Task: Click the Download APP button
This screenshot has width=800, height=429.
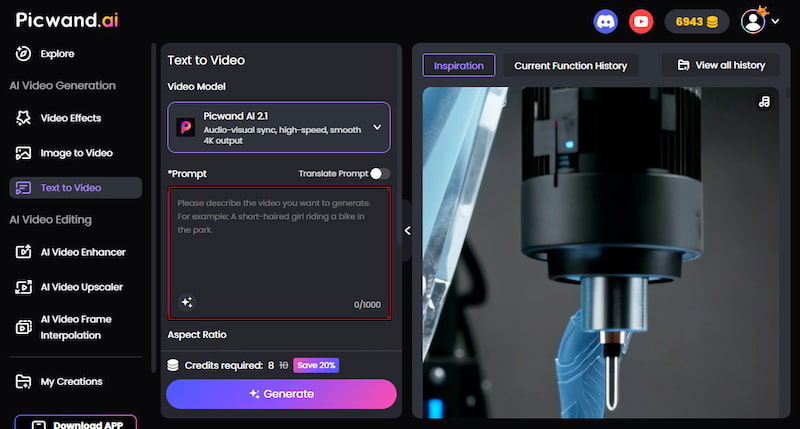Action: [x=75, y=424]
